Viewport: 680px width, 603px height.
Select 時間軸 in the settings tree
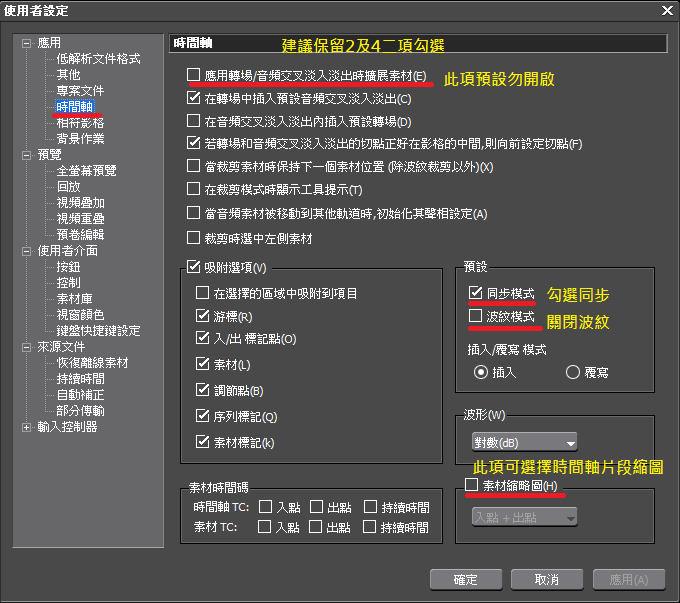tap(74, 107)
